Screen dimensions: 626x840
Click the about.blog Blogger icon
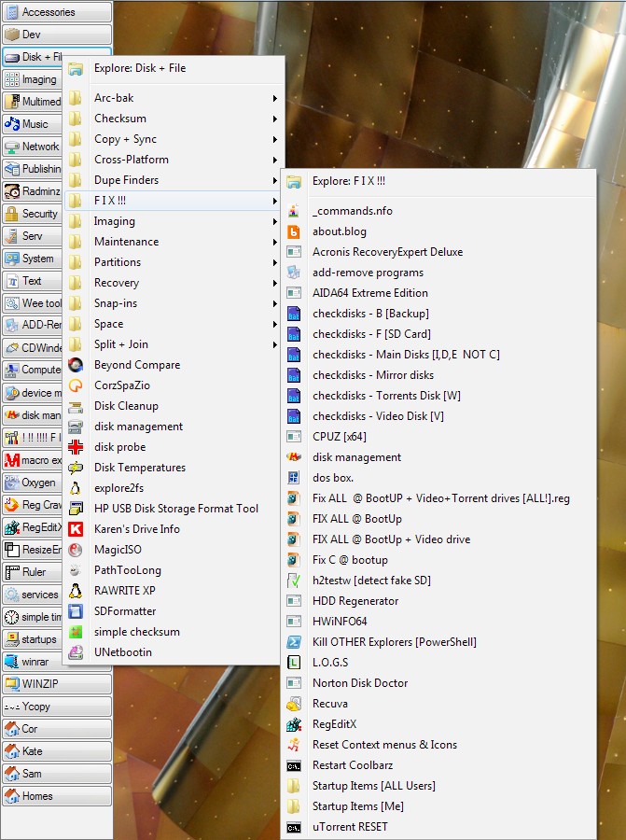pos(294,231)
